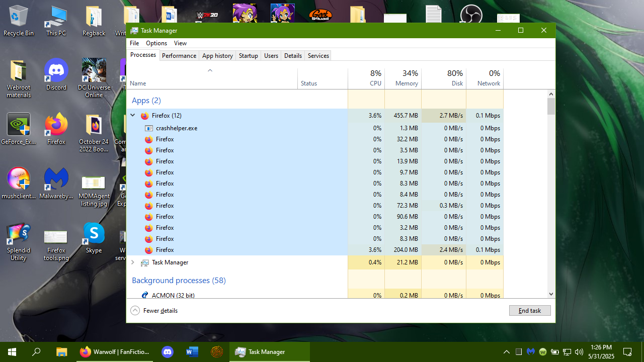This screenshot has width=644, height=362.
Task: Open Malwarebytes desktop shortcut
Action: pyautogui.click(x=56, y=183)
